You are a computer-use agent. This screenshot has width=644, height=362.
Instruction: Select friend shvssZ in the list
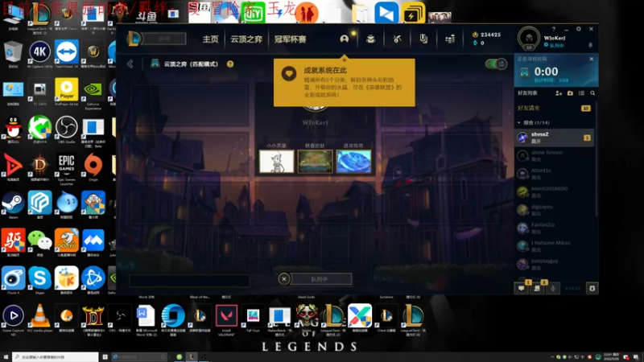[554, 138]
